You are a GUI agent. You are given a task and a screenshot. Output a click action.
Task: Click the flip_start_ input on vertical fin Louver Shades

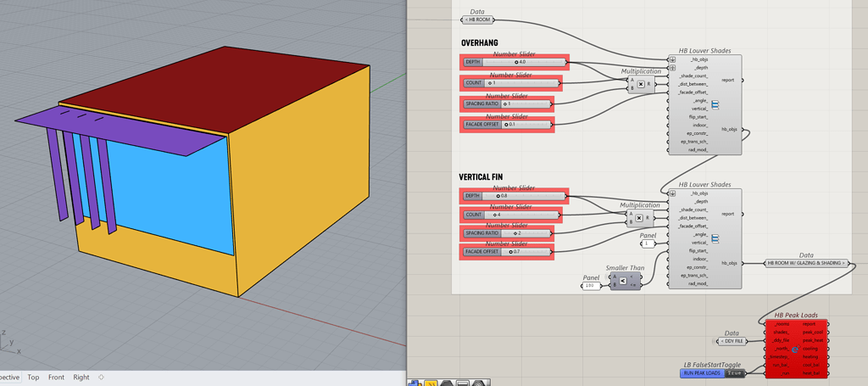point(698,251)
